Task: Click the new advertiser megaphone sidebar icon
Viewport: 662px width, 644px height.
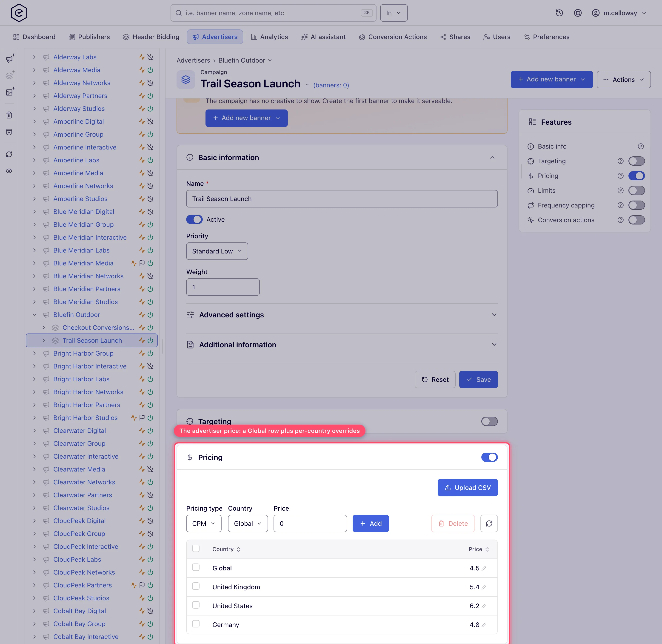Action: 10,58
